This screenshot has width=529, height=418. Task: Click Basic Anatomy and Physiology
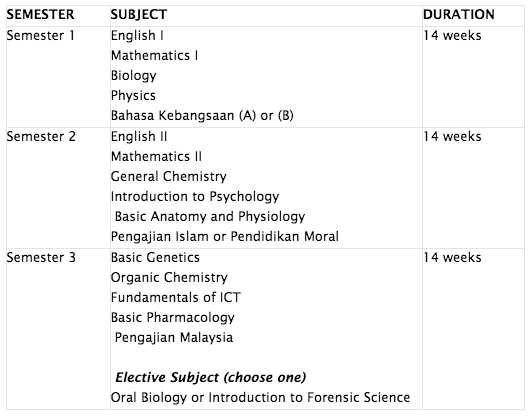(210, 217)
